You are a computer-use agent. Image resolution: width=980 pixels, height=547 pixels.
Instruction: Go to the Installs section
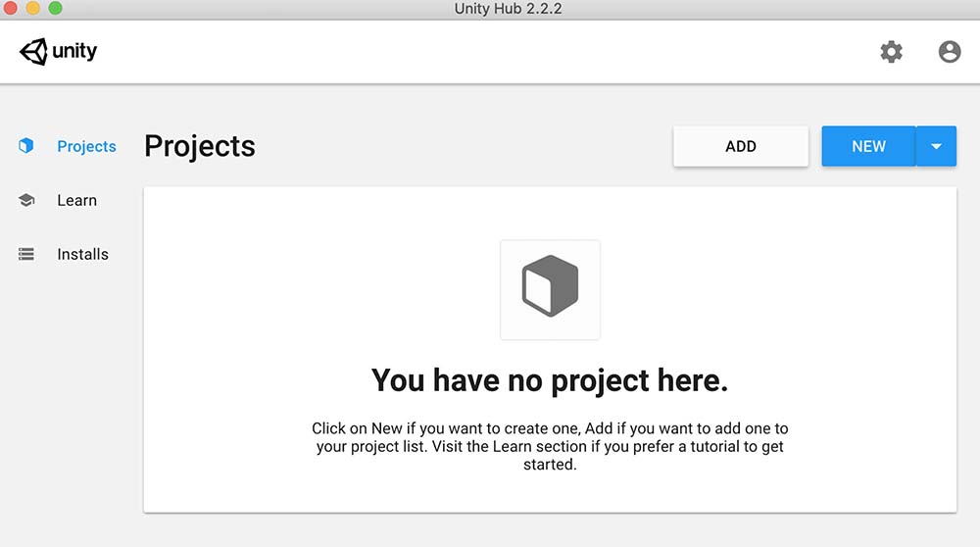(82, 254)
